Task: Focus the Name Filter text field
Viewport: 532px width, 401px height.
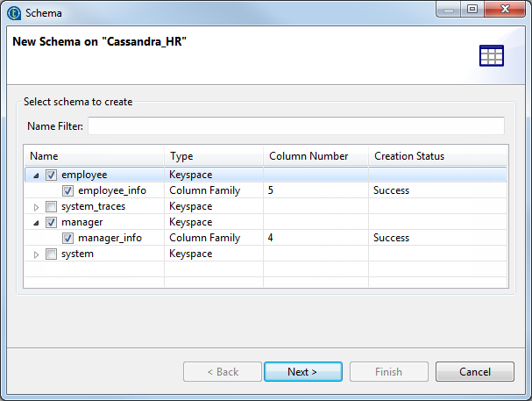Action: click(x=295, y=126)
